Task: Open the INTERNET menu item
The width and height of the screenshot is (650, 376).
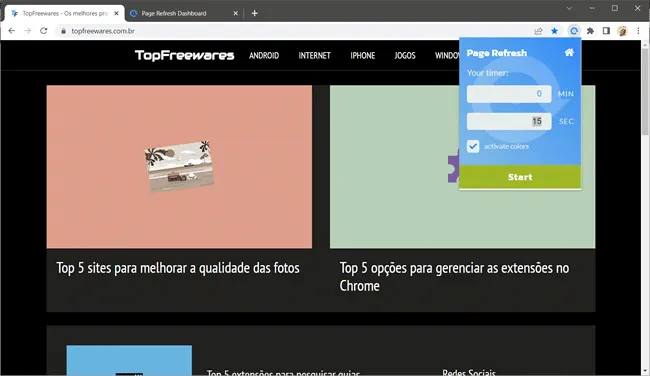Action: pyautogui.click(x=315, y=56)
